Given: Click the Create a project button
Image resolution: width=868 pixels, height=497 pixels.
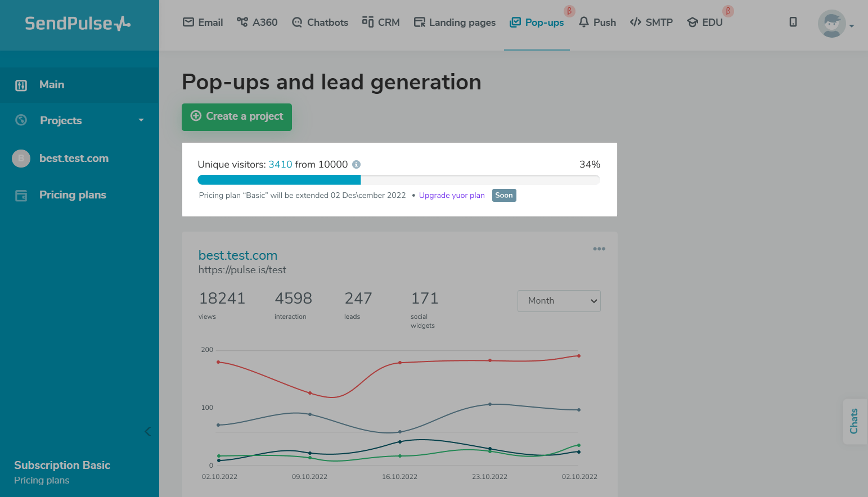Looking at the screenshot, I should (237, 117).
